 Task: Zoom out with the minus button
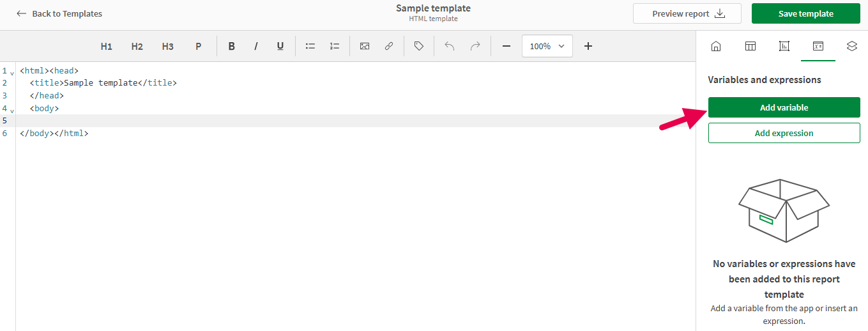pyautogui.click(x=506, y=46)
